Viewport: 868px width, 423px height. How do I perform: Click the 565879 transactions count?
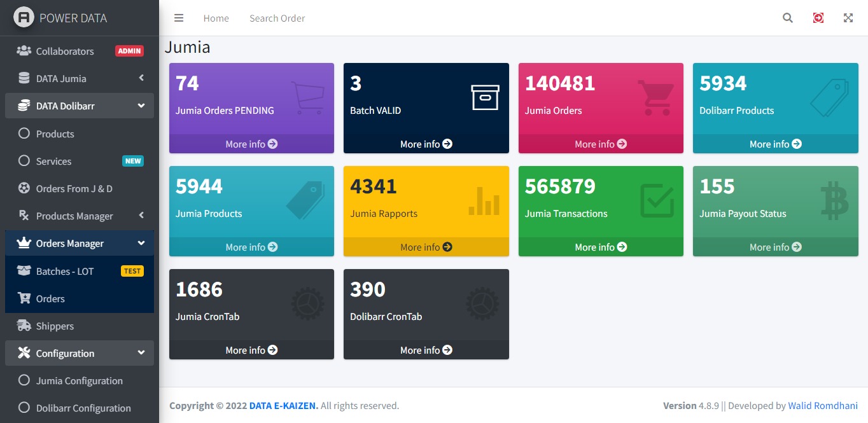coord(560,186)
